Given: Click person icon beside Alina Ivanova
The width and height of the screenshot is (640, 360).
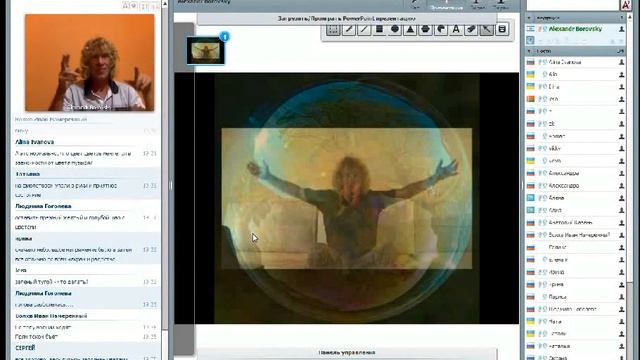Looking at the screenshot, I should click(621, 62).
